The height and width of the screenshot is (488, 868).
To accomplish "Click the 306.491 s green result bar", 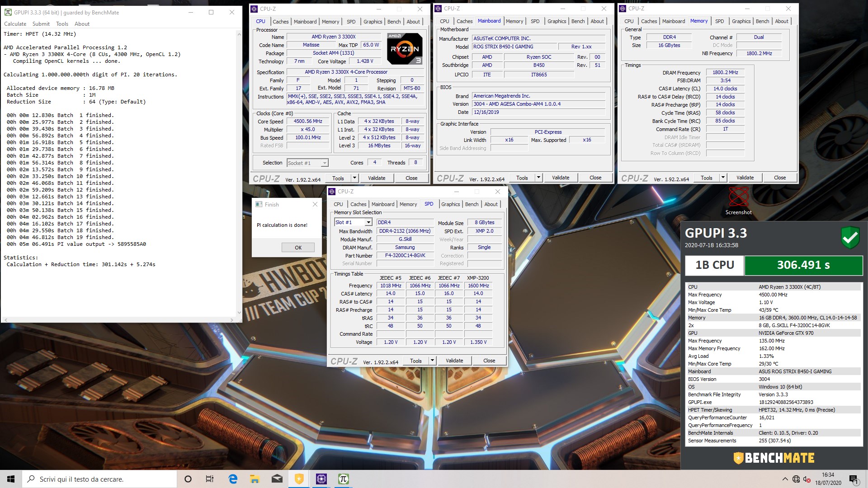I will pyautogui.click(x=803, y=265).
